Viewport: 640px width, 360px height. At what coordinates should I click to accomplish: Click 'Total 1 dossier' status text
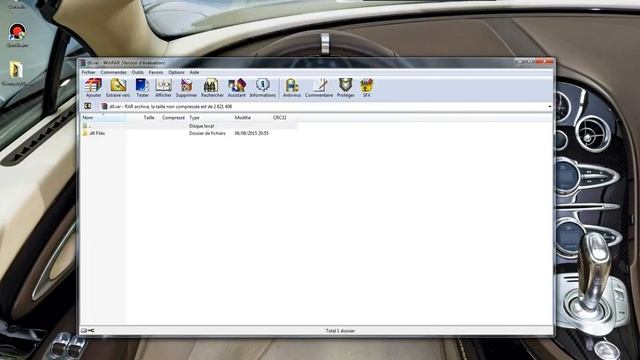pos(340,331)
